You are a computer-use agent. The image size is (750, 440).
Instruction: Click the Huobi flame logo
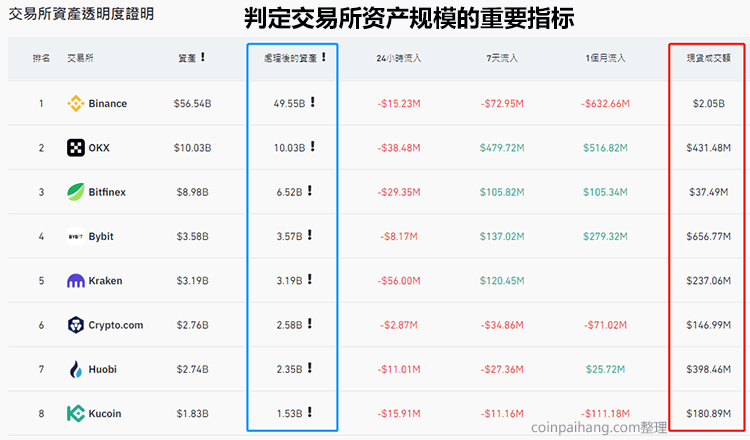tap(76, 369)
